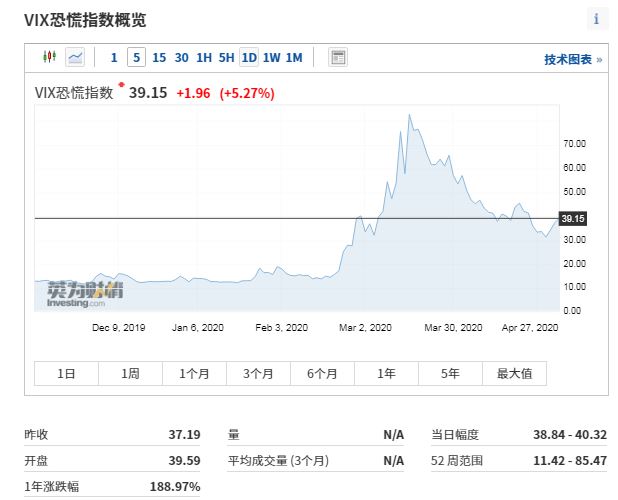Screen dimensions: 618x500
Task: Choose the 1D chart interval
Action: pos(249,58)
